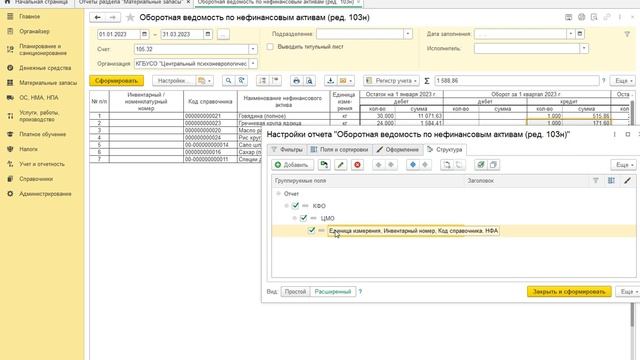Viewport: 640px width, 360px height.
Task: Open the Еще menu in report toolbar
Action: point(623,81)
